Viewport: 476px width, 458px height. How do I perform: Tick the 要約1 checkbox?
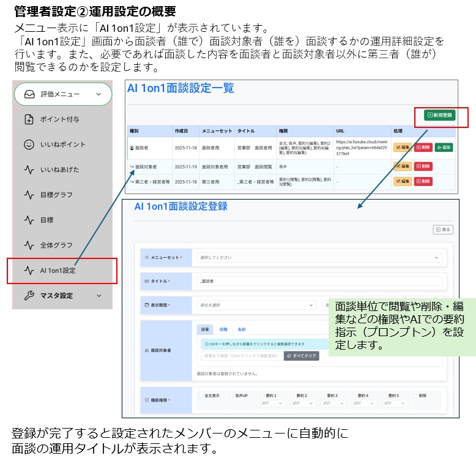click(x=262, y=396)
